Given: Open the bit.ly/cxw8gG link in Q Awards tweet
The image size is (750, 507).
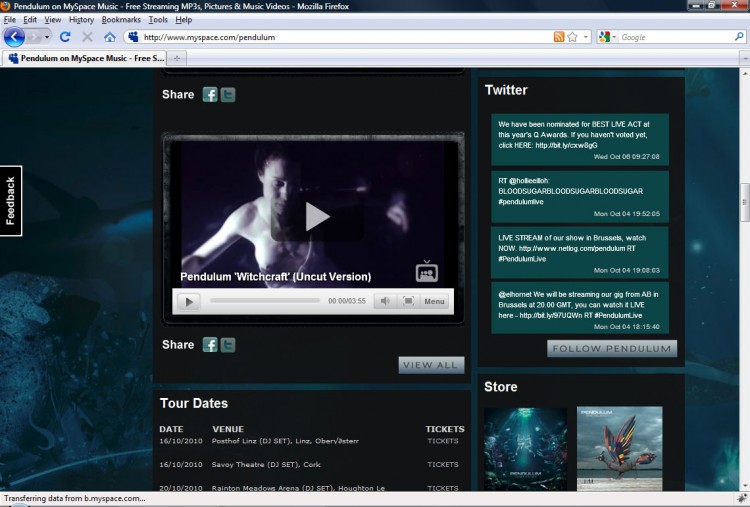Looking at the screenshot, I should point(566,145).
